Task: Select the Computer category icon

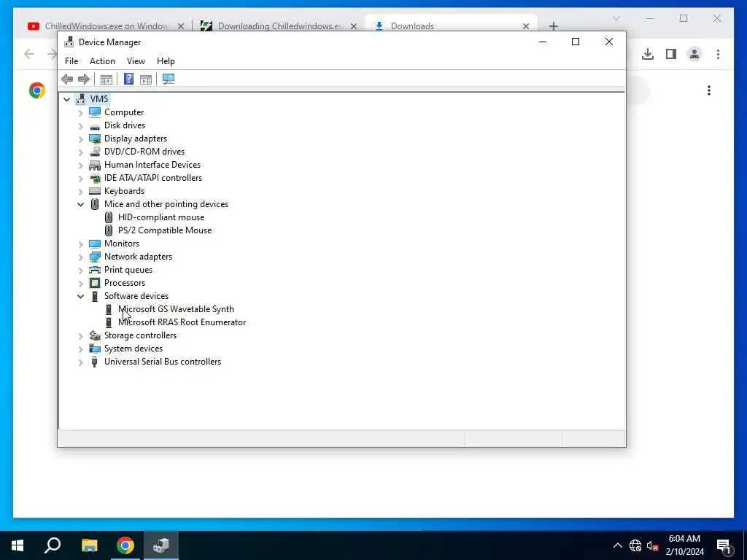Action: click(x=95, y=112)
